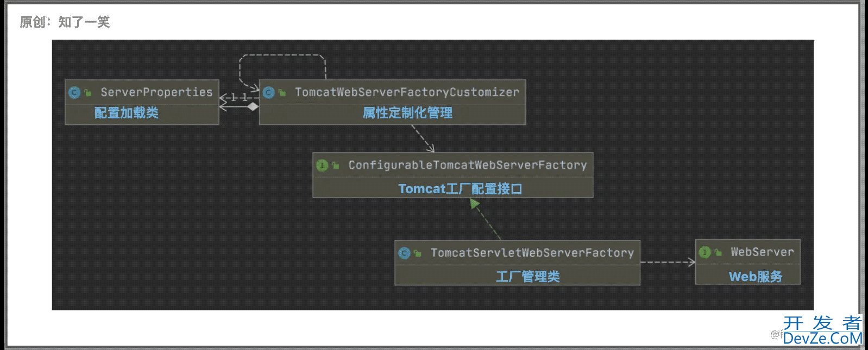Click the Tomcat工厂配置接口 annotation label
This screenshot has width=868, height=350.
(x=460, y=189)
